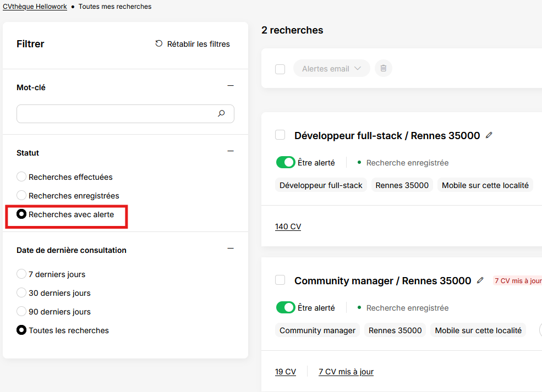
Task: Click Rennes 35000 tag under Développeur full-stack
Action: point(402,185)
